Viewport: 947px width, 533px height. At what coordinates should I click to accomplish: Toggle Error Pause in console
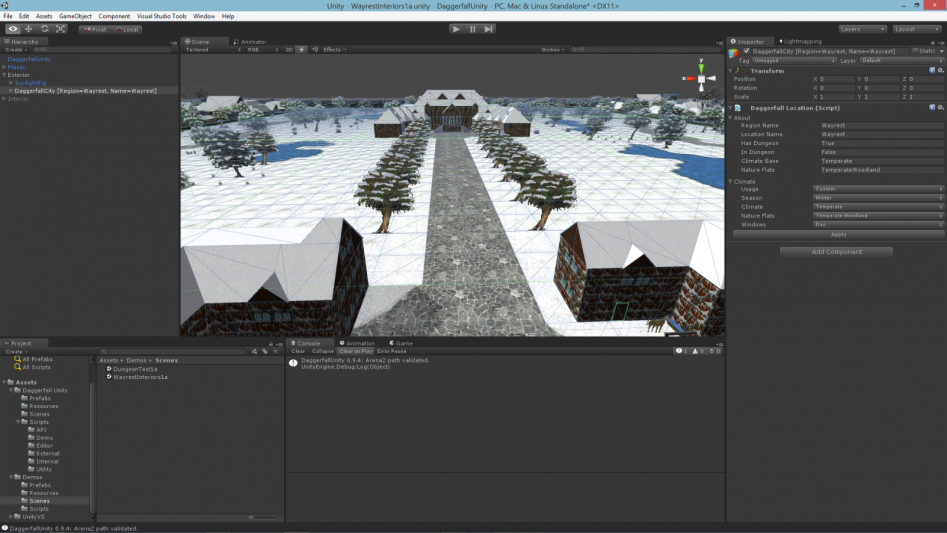pyautogui.click(x=391, y=351)
